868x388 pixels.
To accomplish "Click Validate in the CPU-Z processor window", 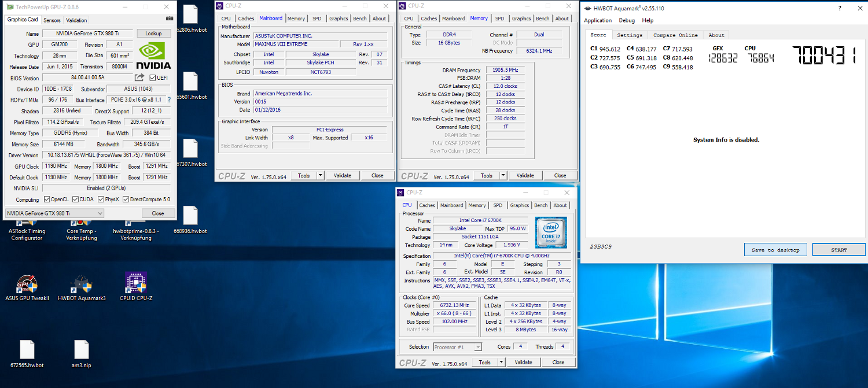I will [x=523, y=362].
